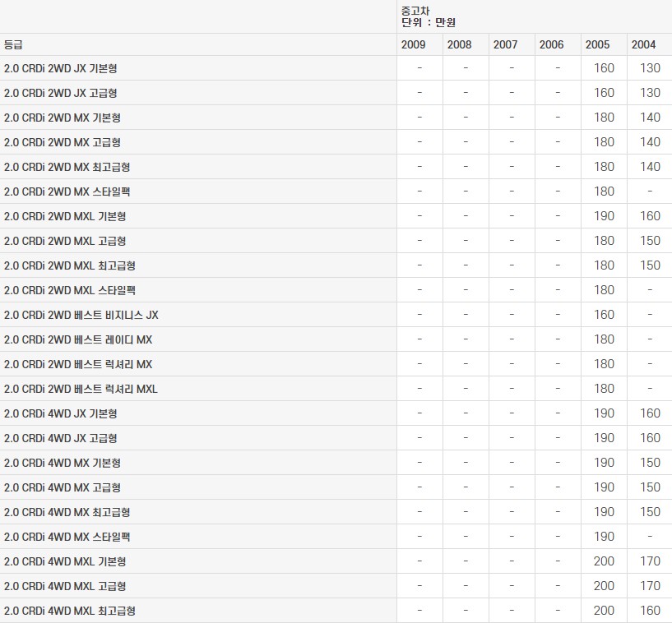The width and height of the screenshot is (672, 623).
Task: Click 2005 price 180 for 2WD MX 스타일팩
Action: (x=604, y=192)
